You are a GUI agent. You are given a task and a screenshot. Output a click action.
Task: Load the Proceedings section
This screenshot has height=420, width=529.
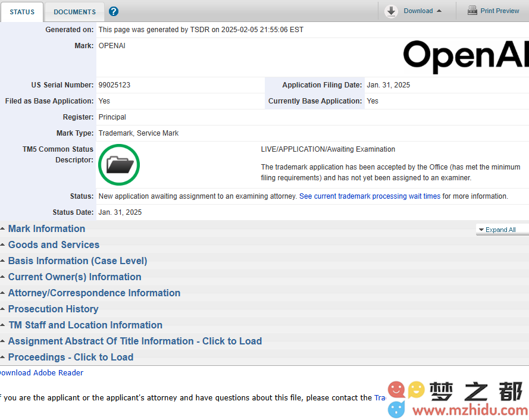point(70,358)
